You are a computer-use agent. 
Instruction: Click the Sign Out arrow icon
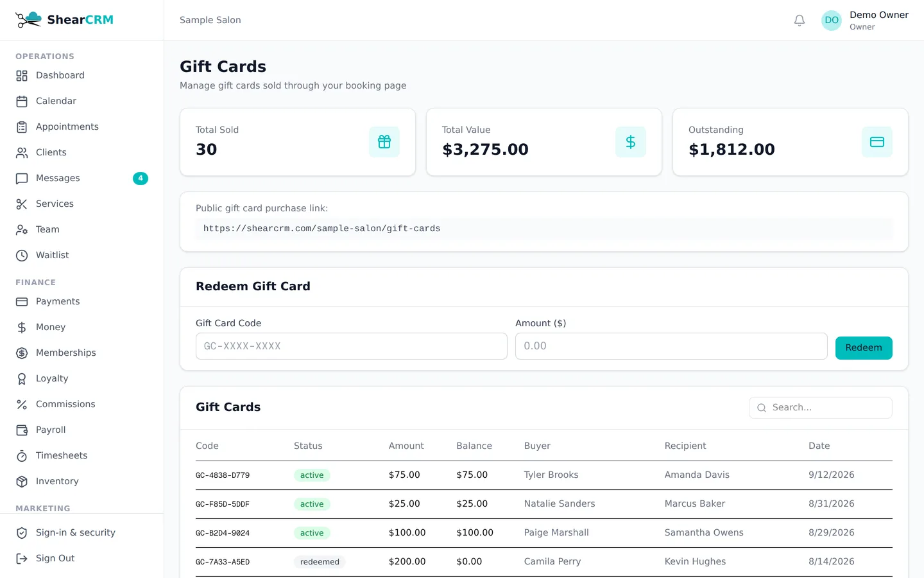pyautogui.click(x=22, y=559)
